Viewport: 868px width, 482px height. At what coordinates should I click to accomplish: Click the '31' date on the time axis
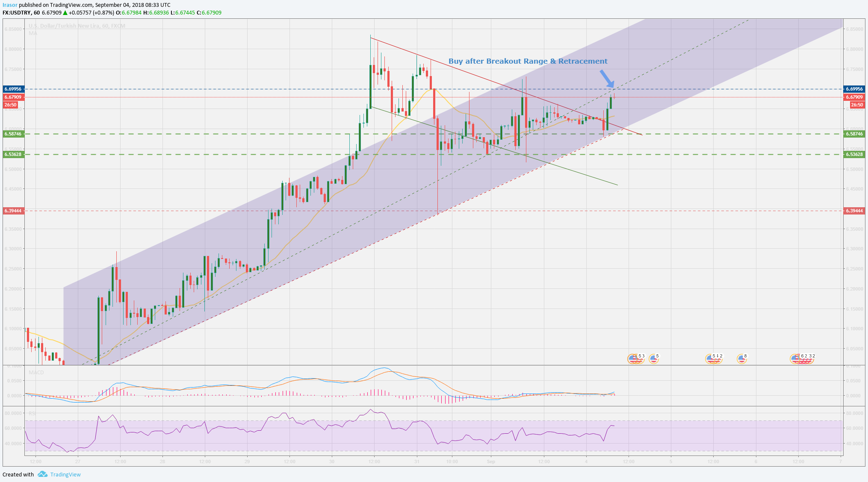click(x=416, y=461)
